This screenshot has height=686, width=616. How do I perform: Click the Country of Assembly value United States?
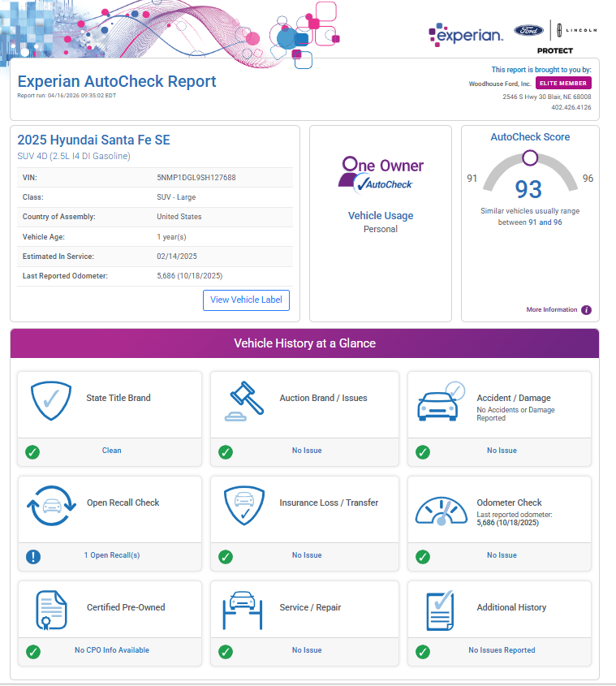(179, 217)
